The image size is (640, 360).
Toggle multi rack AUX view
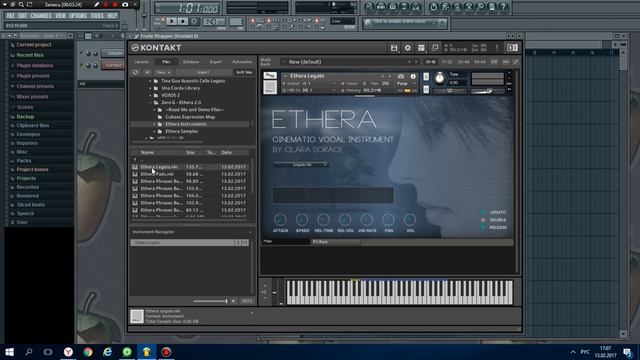(506, 62)
